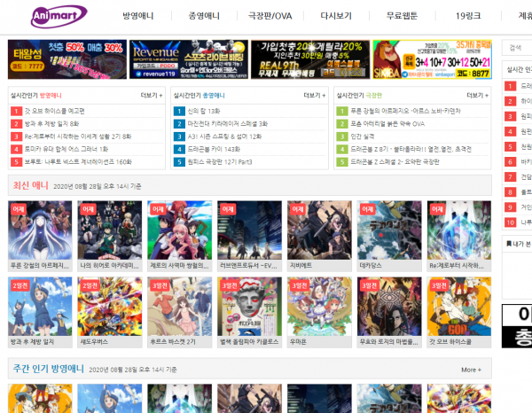532x413 pixels.
Task: Open 드래곤볼 카이 143화
Action: pos(214,149)
